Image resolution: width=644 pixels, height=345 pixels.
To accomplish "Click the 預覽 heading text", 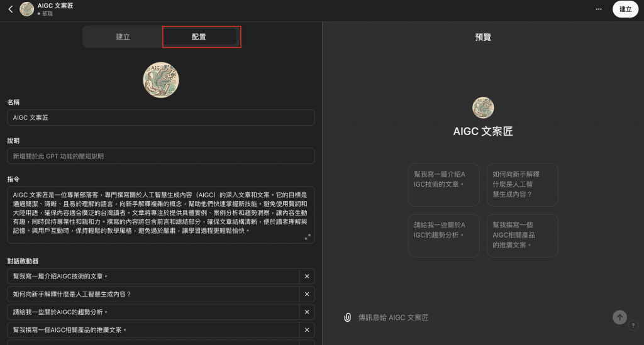I will point(483,37).
